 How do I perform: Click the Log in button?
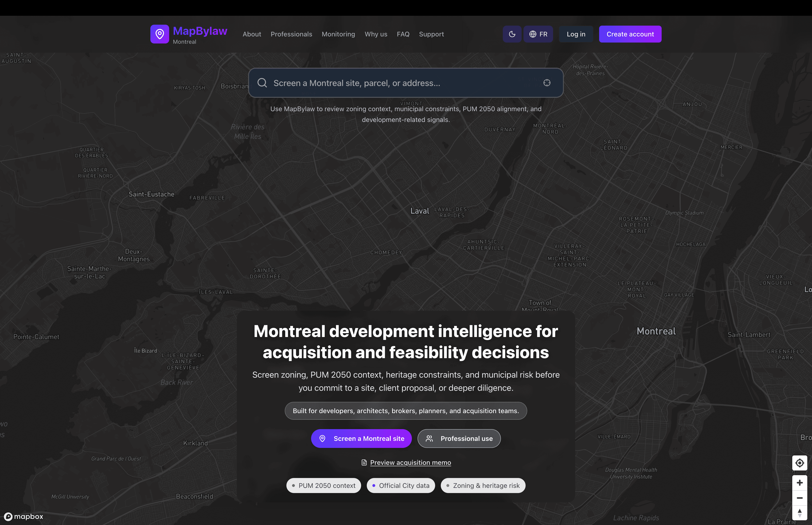point(576,34)
